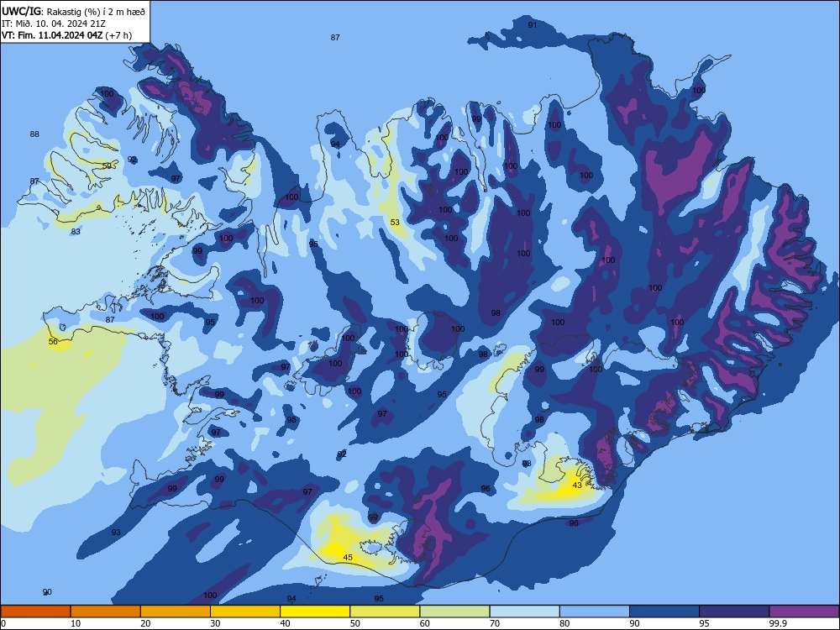Click the legend tick label 70

click(495, 623)
